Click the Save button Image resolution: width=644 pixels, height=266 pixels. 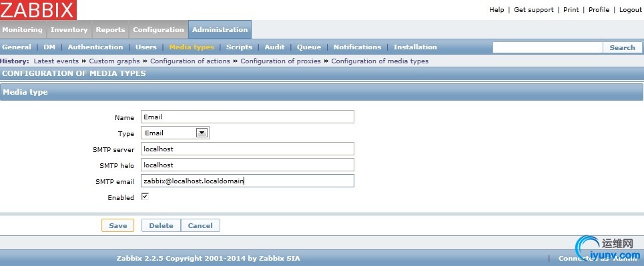pos(118,225)
